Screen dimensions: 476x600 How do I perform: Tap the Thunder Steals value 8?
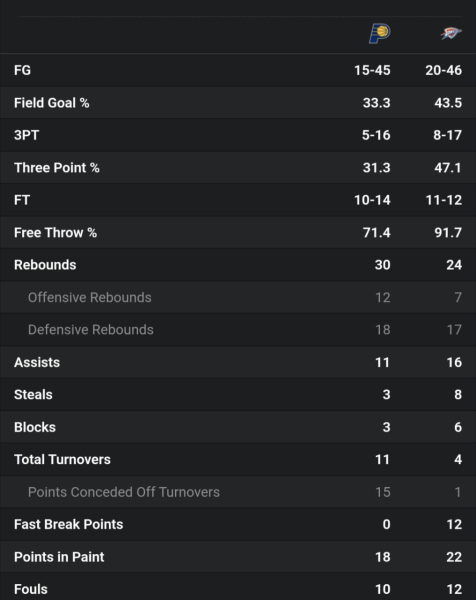(x=458, y=395)
